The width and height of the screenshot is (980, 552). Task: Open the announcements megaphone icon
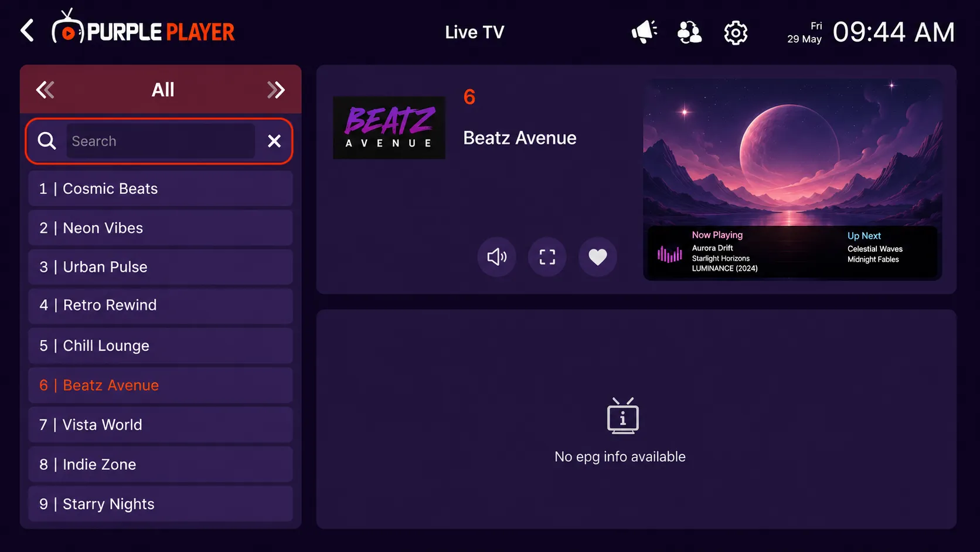pyautogui.click(x=644, y=32)
